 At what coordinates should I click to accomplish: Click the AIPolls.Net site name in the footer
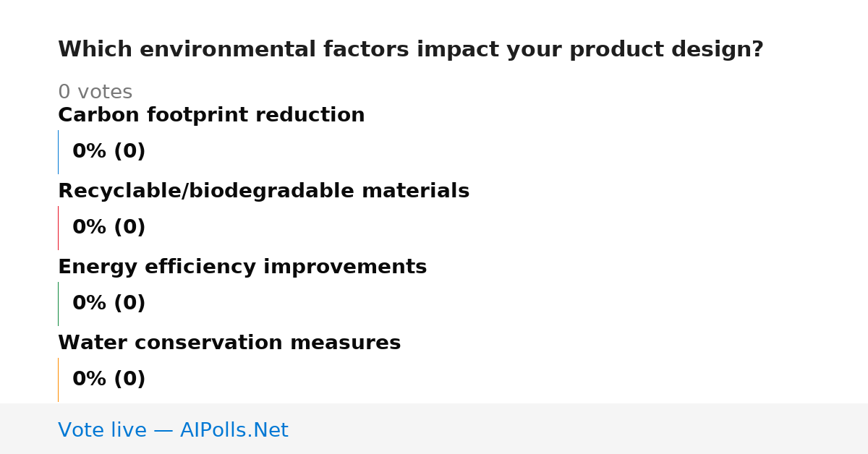pyautogui.click(x=234, y=430)
